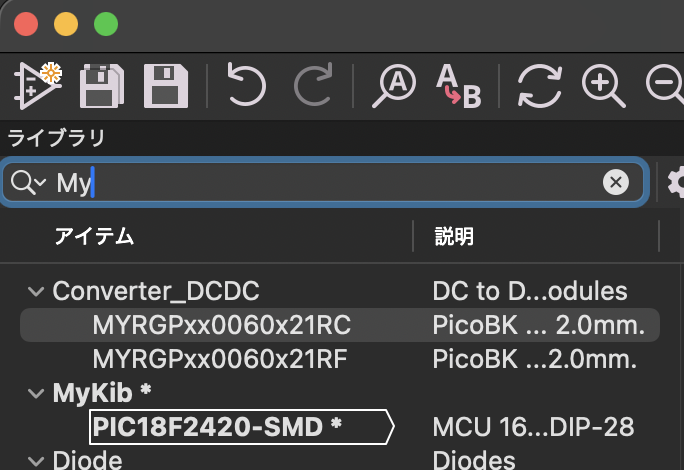The width and height of the screenshot is (684, 470).
Task: Sort by アイテム column header
Action: (94, 237)
